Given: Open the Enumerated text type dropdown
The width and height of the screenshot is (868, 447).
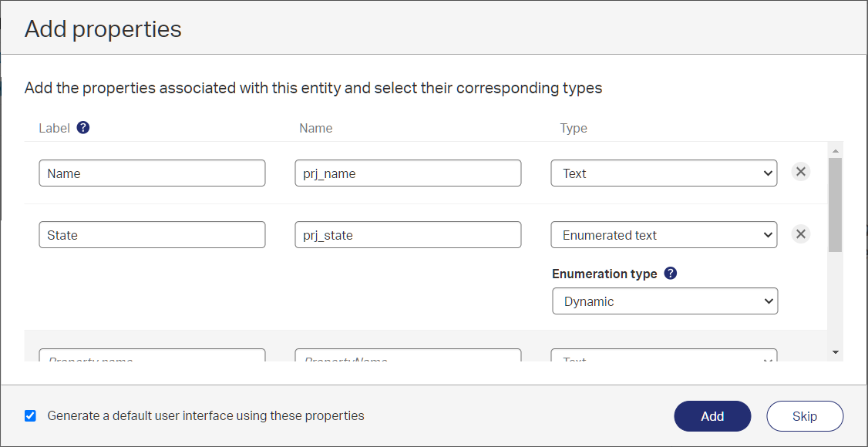Looking at the screenshot, I should [x=664, y=235].
